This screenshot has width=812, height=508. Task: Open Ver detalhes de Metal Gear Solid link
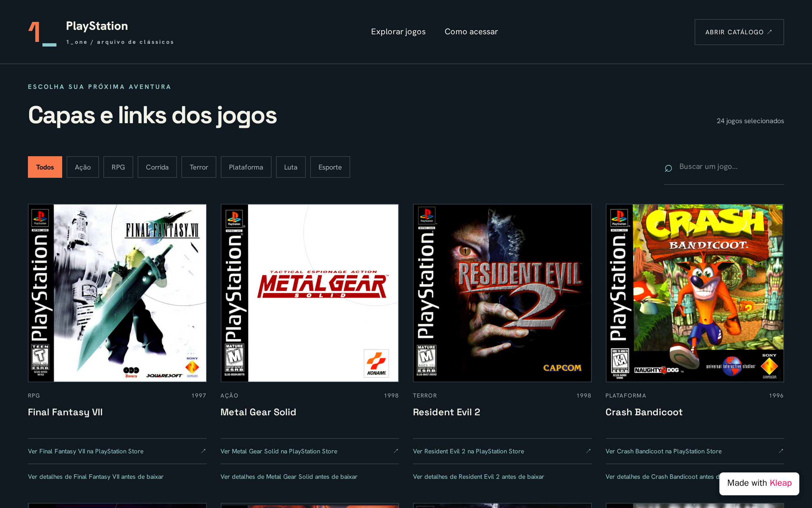(289, 477)
